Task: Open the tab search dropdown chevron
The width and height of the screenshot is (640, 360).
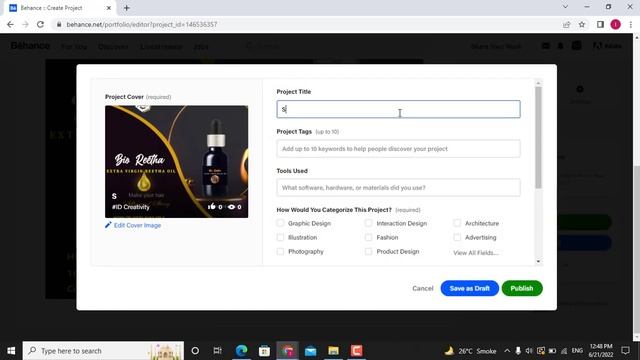Action: 565,7
